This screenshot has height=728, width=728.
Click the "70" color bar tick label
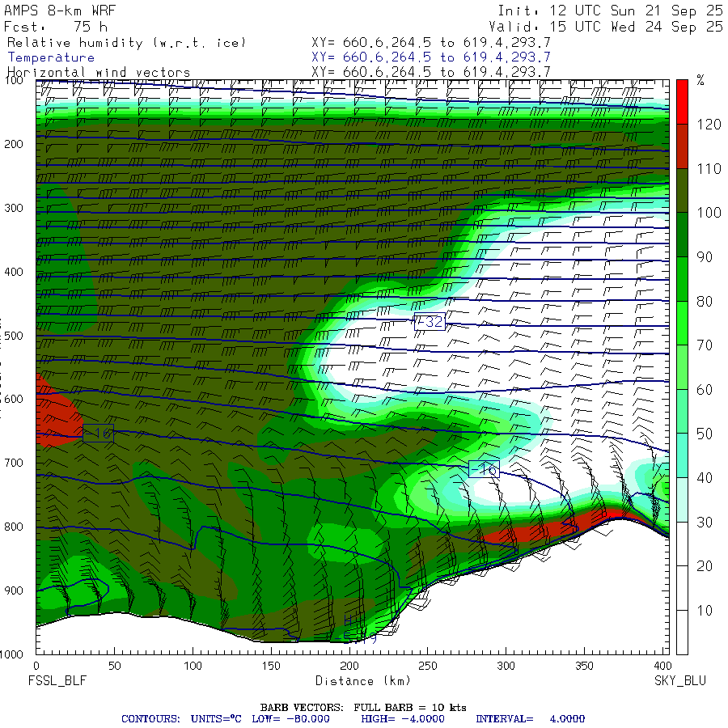point(705,345)
